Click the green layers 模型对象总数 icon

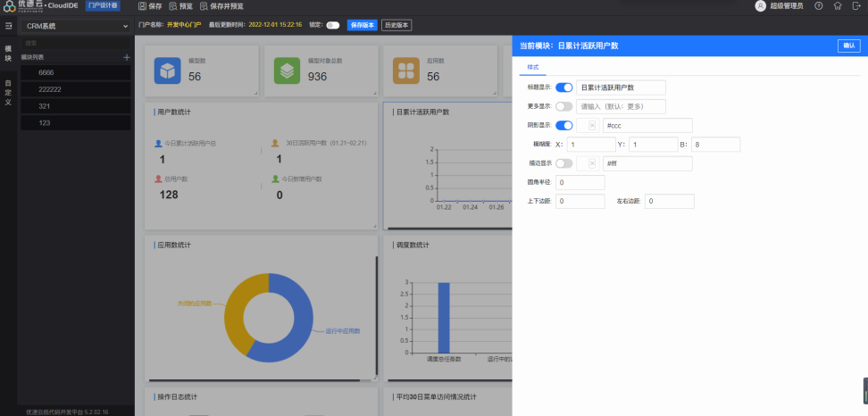click(287, 71)
